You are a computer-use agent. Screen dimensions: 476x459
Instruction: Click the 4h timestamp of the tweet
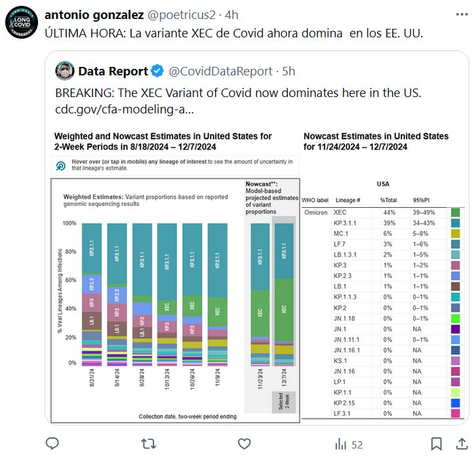[x=231, y=14]
